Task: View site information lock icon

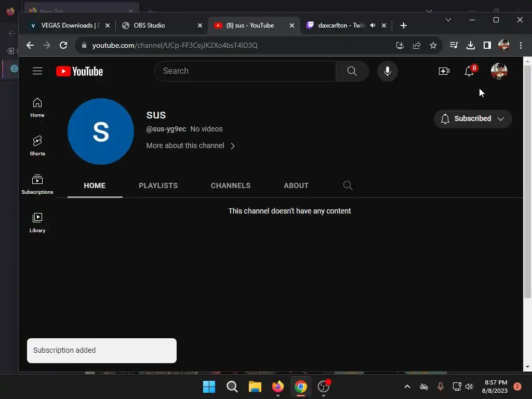Action: (84, 45)
